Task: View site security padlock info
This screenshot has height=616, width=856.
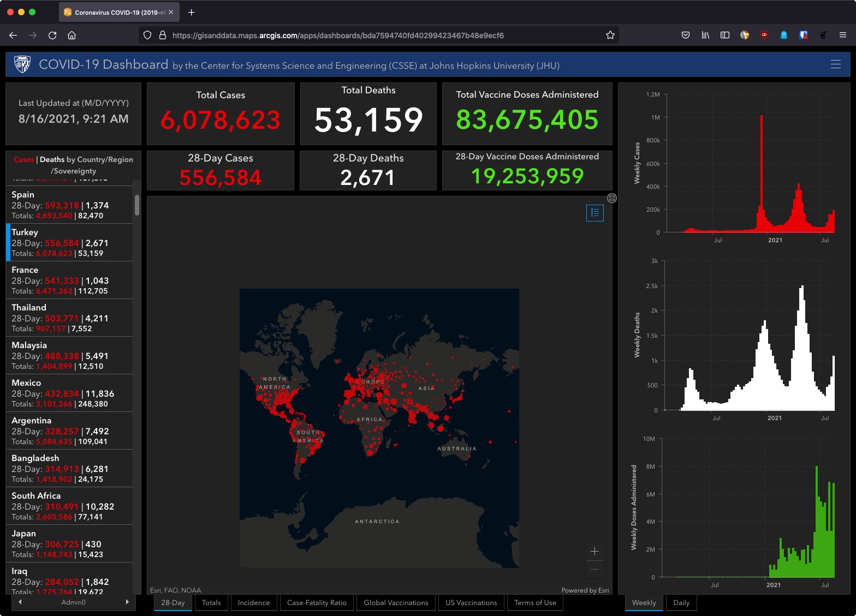Action: click(x=162, y=35)
